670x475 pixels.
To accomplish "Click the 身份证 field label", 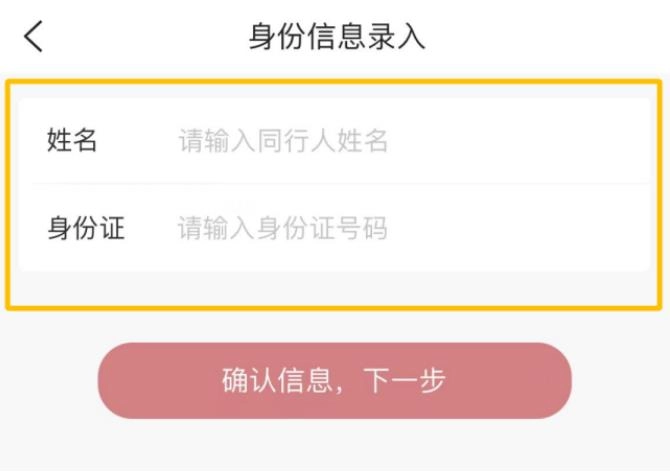I will coord(85,228).
